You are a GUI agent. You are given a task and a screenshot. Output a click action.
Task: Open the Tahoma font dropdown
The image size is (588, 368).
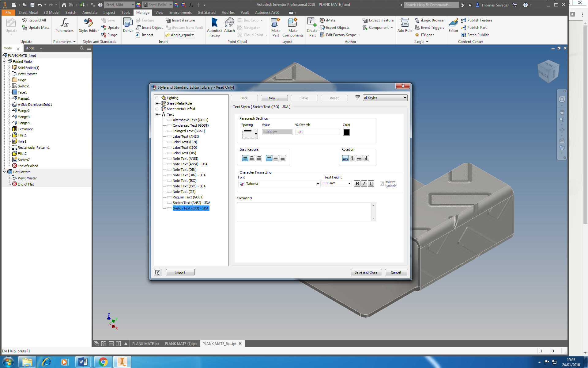tap(318, 184)
